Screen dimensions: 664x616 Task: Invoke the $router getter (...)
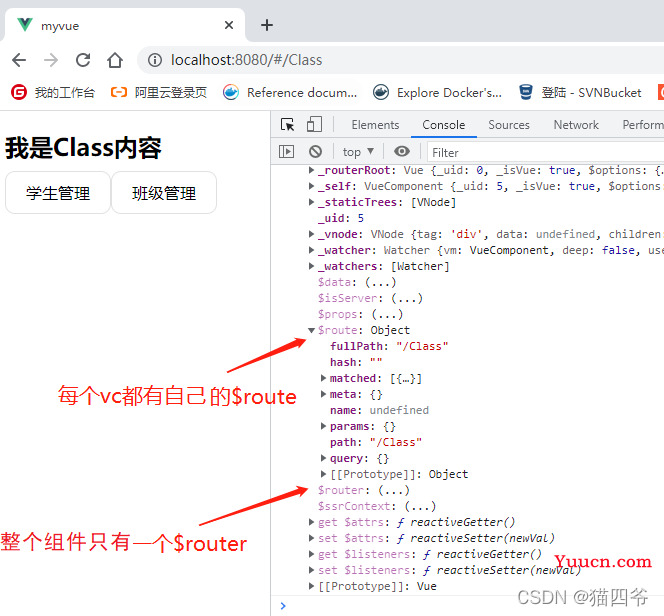pyautogui.click(x=394, y=490)
